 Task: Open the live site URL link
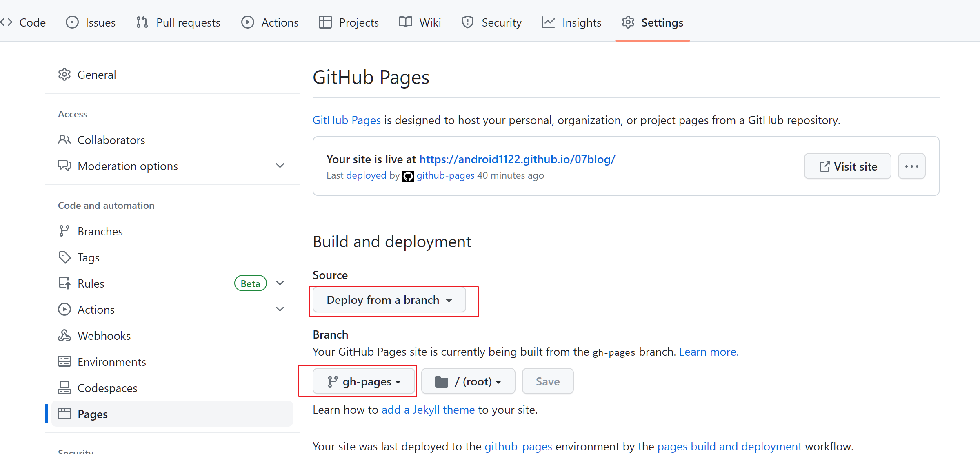pyautogui.click(x=517, y=159)
